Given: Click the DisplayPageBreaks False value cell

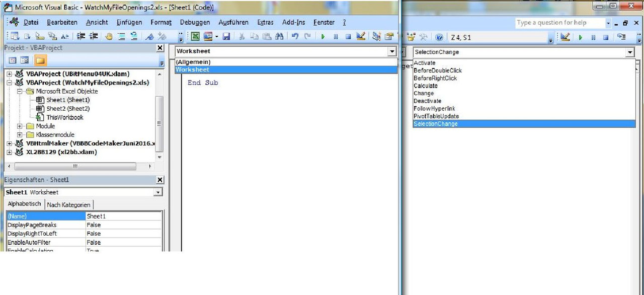Looking at the screenshot, I should (x=124, y=225).
